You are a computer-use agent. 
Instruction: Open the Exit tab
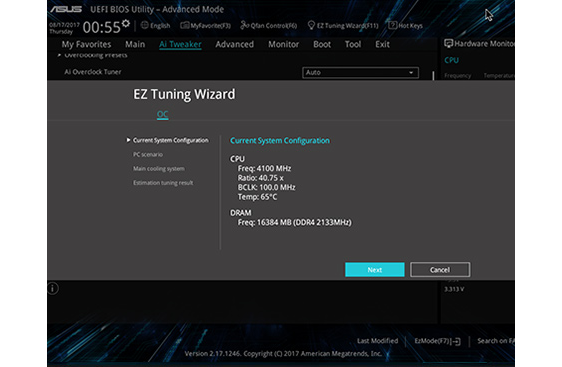[382, 44]
